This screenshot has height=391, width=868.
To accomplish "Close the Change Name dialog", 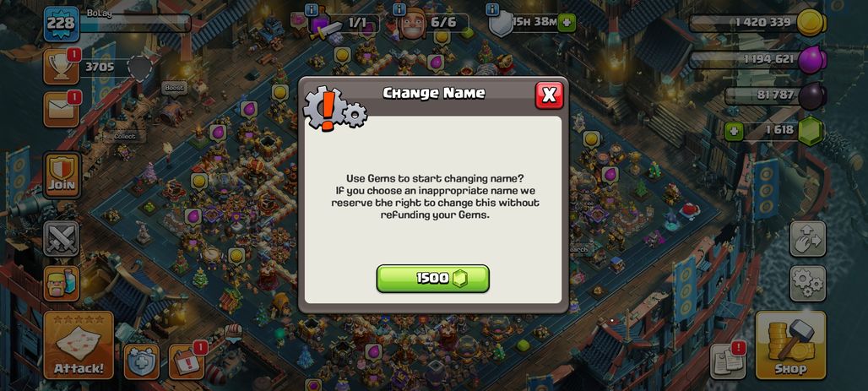I will (549, 95).
